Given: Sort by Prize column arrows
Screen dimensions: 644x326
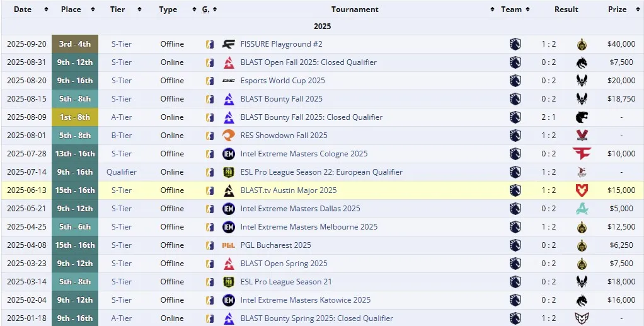Looking at the screenshot, I should 638,9.
